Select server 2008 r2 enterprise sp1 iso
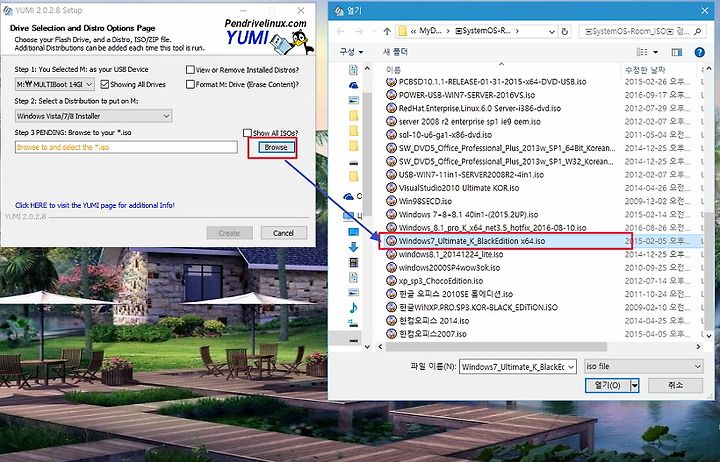Image resolution: width=720 pixels, height=462 pixels. pos(469,122)
